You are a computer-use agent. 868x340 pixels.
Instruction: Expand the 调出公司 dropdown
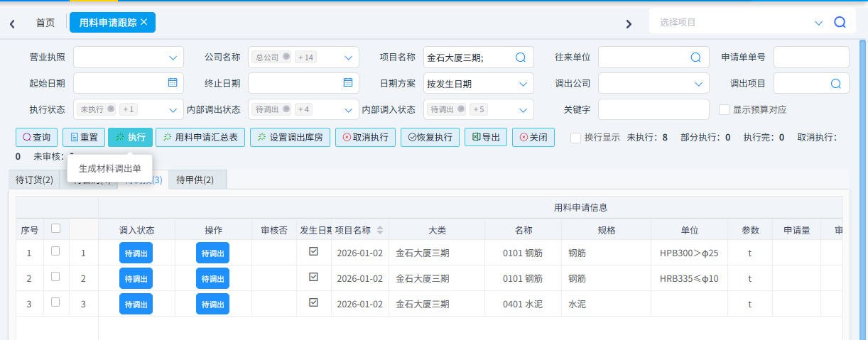[698, 84]
